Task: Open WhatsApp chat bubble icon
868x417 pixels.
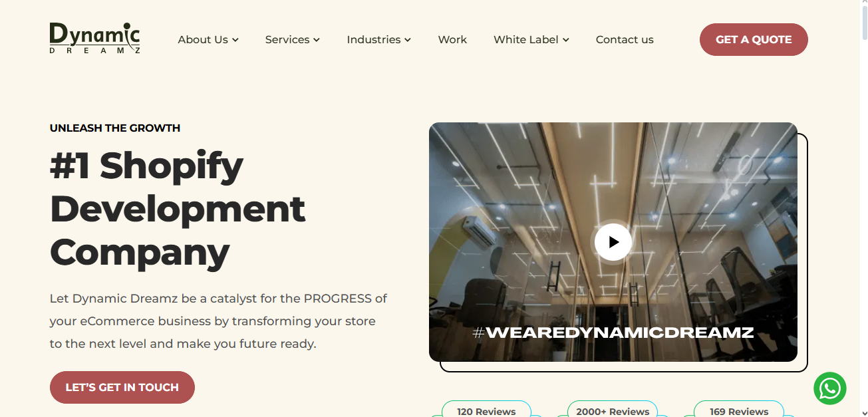Action: point(829,388)
